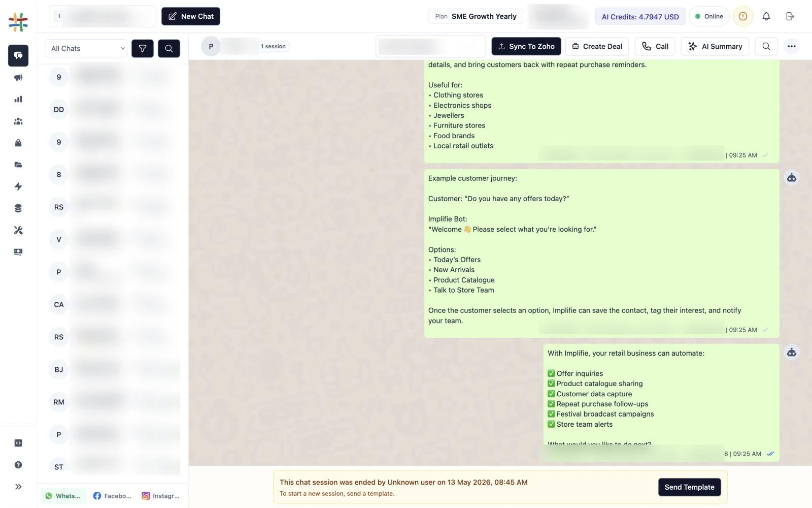812x508 pixels.
Task: Open the code embed sidebar icon
Action: coord(18,443)
